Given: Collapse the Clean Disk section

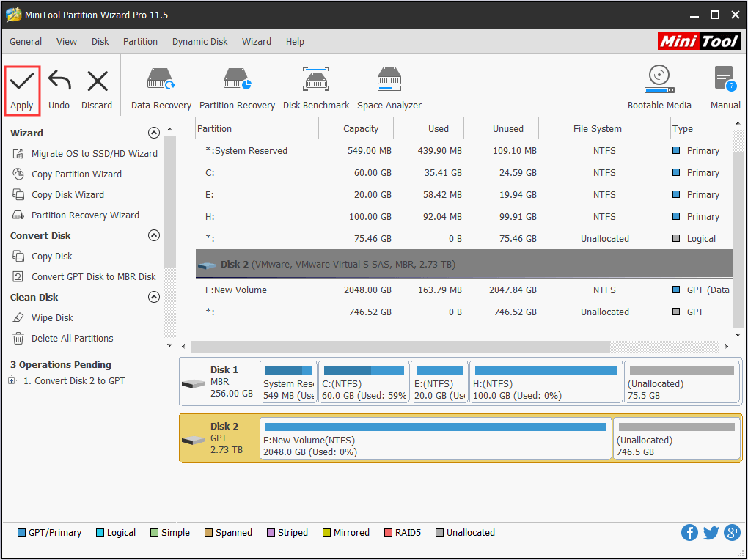Looking at the screenshot, I should [x=153, y=297].
